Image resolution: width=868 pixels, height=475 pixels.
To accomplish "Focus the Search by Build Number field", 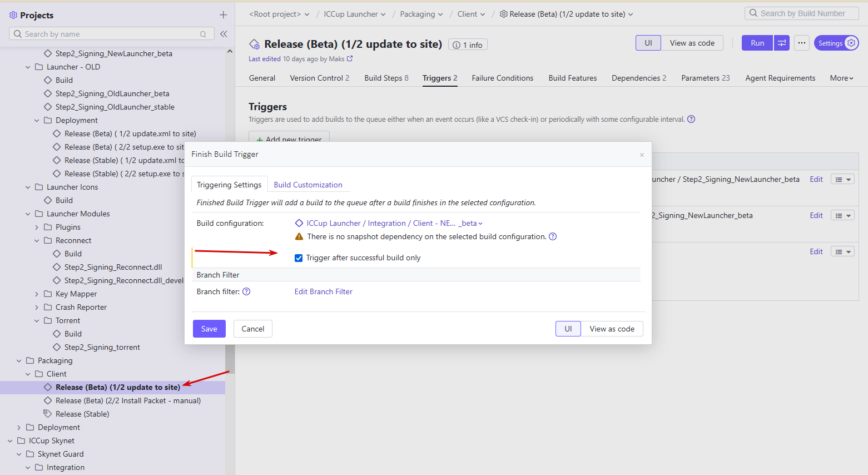I will click(802, 13).
